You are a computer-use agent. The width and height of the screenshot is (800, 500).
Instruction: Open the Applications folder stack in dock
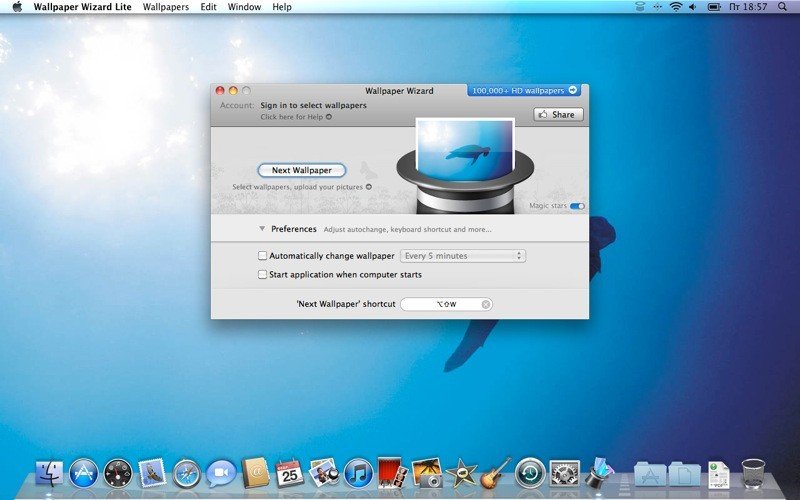tap(650, 474)
